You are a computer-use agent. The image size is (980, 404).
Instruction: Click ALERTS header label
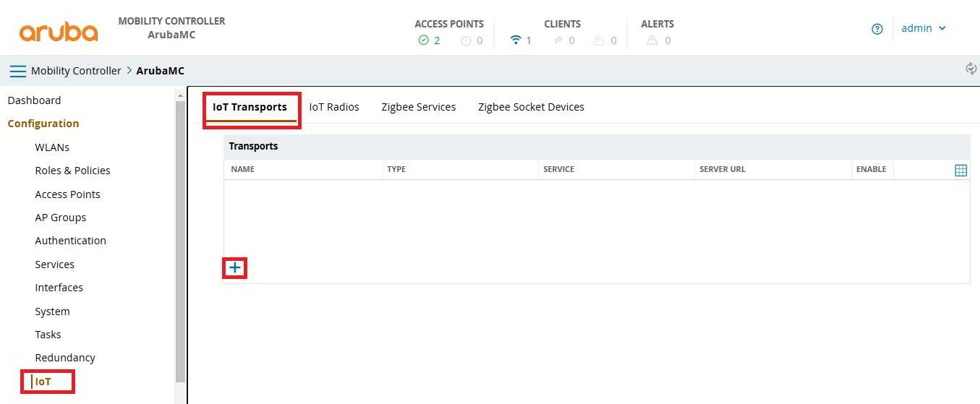click(x=657, y=24)
